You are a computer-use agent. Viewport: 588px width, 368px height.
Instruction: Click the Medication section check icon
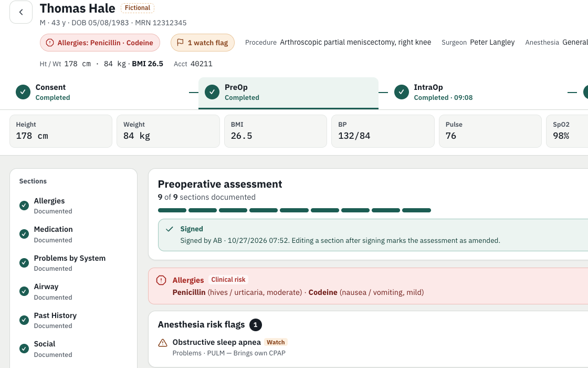click(24, 234)
